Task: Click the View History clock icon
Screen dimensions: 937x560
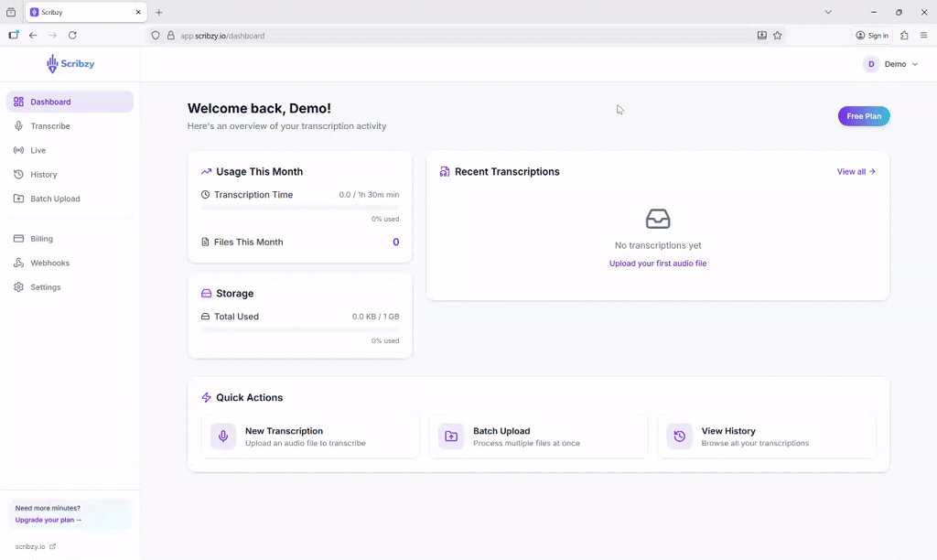Action: pyautogui.click(x=680, y=436)
